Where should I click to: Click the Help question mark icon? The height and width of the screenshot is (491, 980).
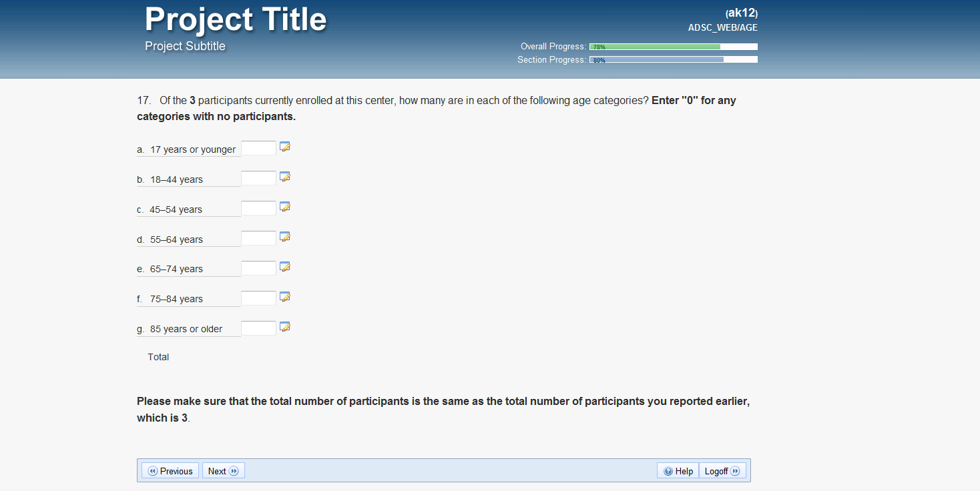tap(668, 472)
